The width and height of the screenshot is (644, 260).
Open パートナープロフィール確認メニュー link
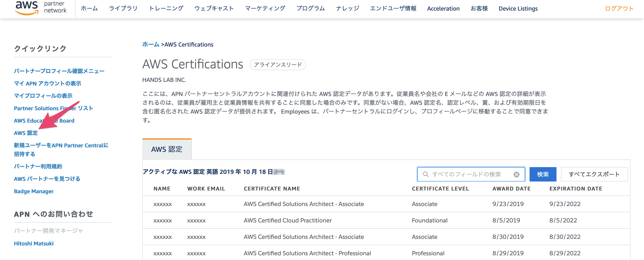point(59,71)
